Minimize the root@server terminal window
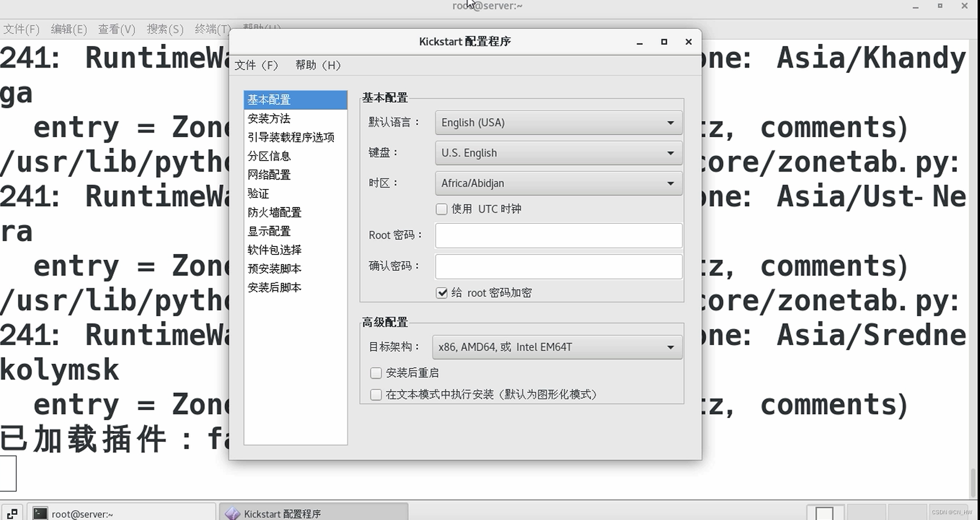The image size is (980, 520). [x=916, y=6]
